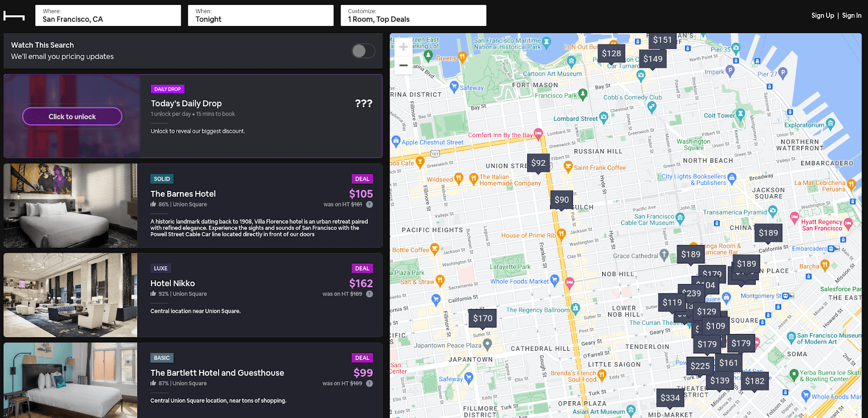The height and width of the screenshot is (418, 868).
Task: Zoom in on the map
Action: point(403,47)
